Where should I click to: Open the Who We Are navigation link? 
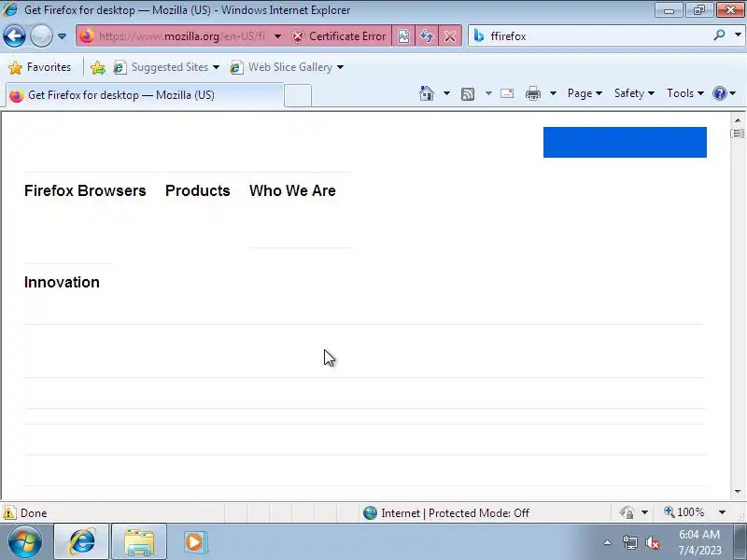(x=292, y=190)
